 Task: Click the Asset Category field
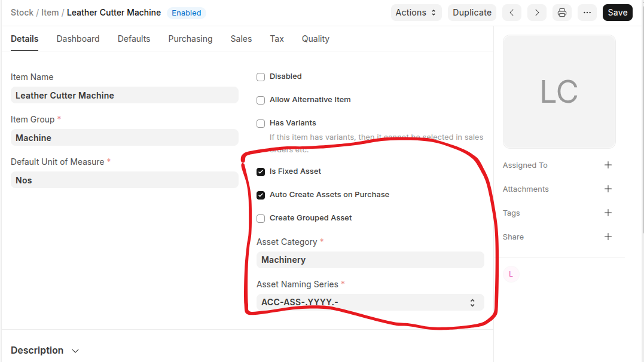pyautogui.click(x=370, y=260)
